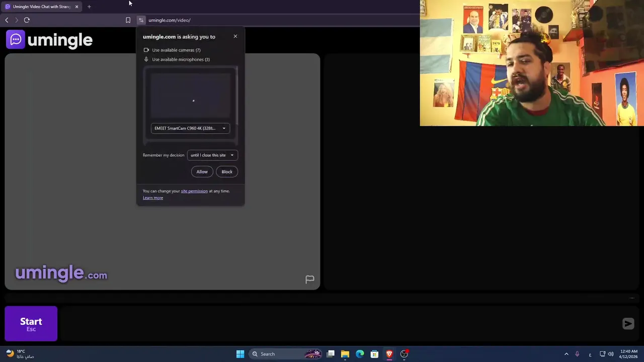This screenshot has height=362, width=644.
Task: Open Task View from the taskbar
Action: pos(331,354)
